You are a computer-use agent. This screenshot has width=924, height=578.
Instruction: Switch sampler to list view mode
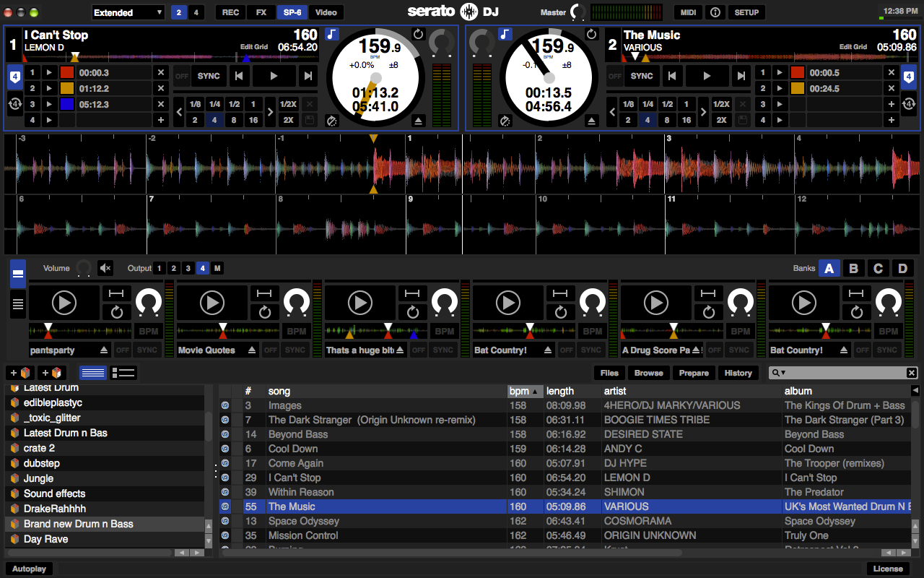[18, 304]
